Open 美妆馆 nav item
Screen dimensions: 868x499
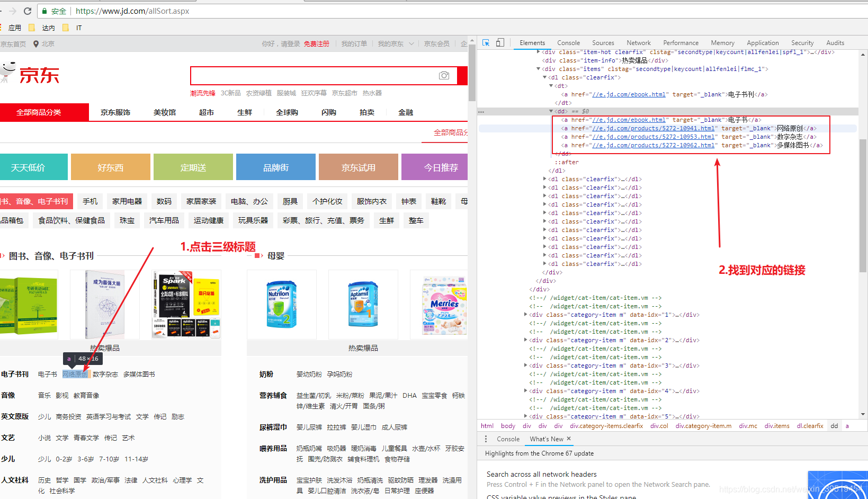(x=165, y=112)
